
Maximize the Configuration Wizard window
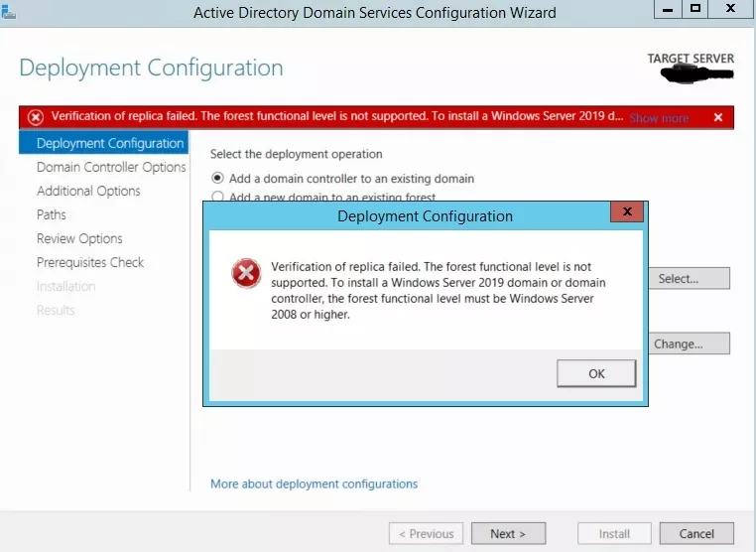tap(695, 9)
